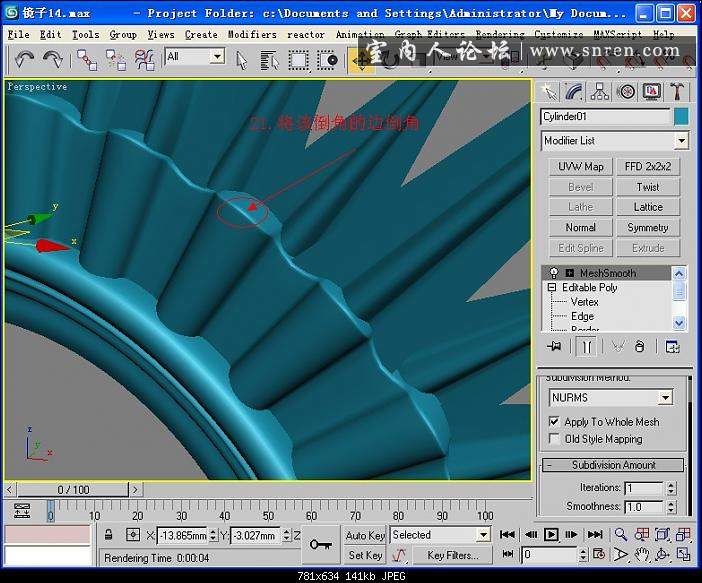Viewport: 702px width, 583px height.
Task: Expand the MeshSmooth modifier sub-levels
Action: coord(569,273)
